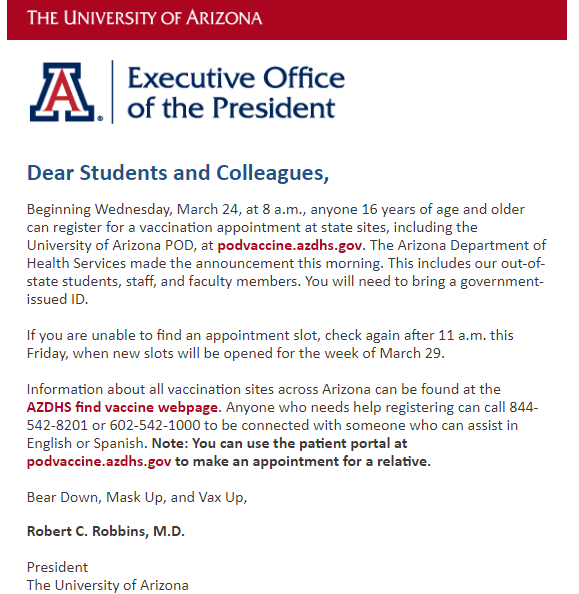Click the Robert C. Robbins, M.D. signature
Image resolution: width=579 pixels, height=594 pixels.
click(x=106, y=531)
